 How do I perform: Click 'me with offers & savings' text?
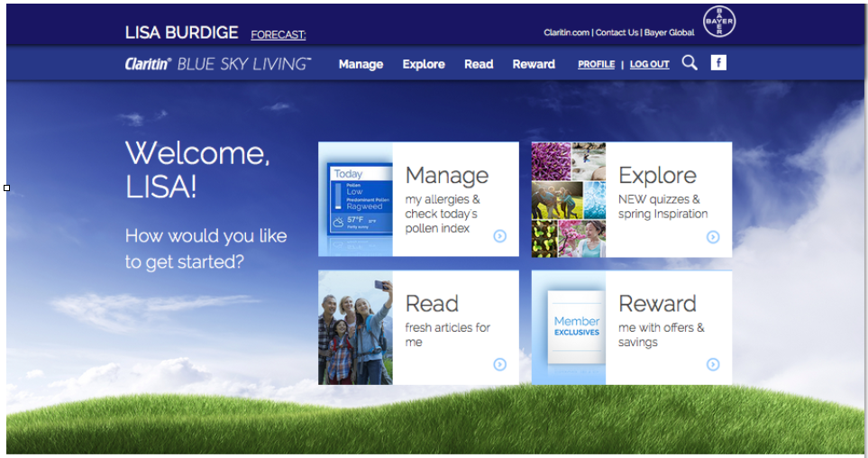point(661,334)
